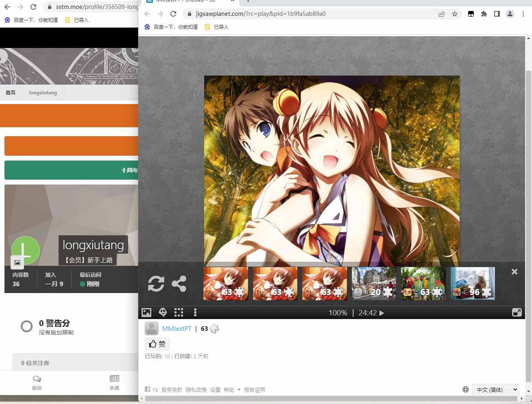The width and height of the screenshot is (532, 404).
Task: Click the restart puzzle refresh icon
Action: [x=156, y=284]
